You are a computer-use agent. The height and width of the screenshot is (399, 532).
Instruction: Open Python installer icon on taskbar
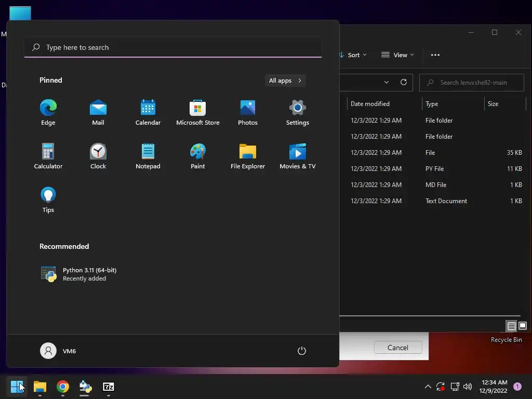tap(85, 387)
